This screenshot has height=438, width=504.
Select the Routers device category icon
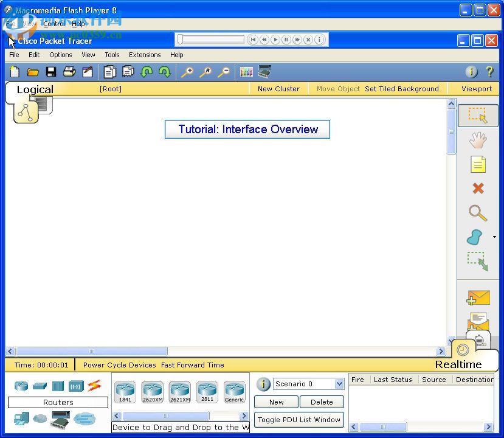point(21,386)
